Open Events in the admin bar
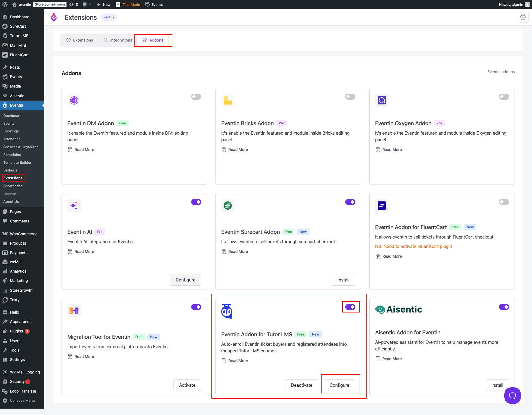532x415 pixels. pos(154,4)
